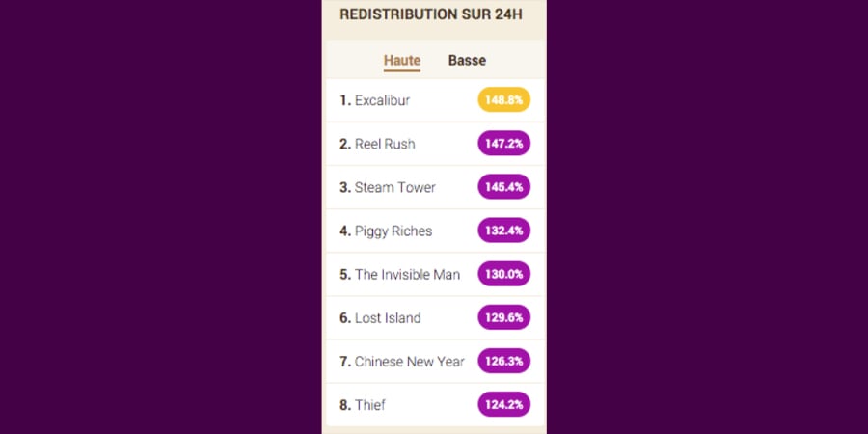
Task: Click the 132.4% payout badge
Action: pos(503,231)
